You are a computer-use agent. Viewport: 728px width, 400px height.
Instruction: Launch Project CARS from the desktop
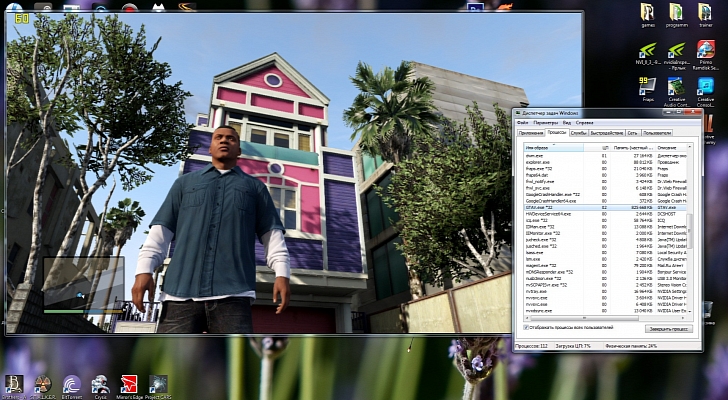click(158, 384)
